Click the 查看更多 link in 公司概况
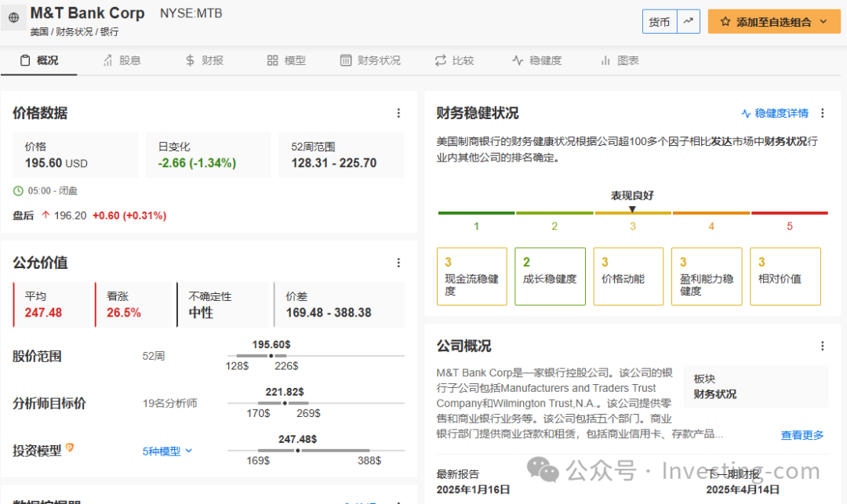 pos(802,435)
